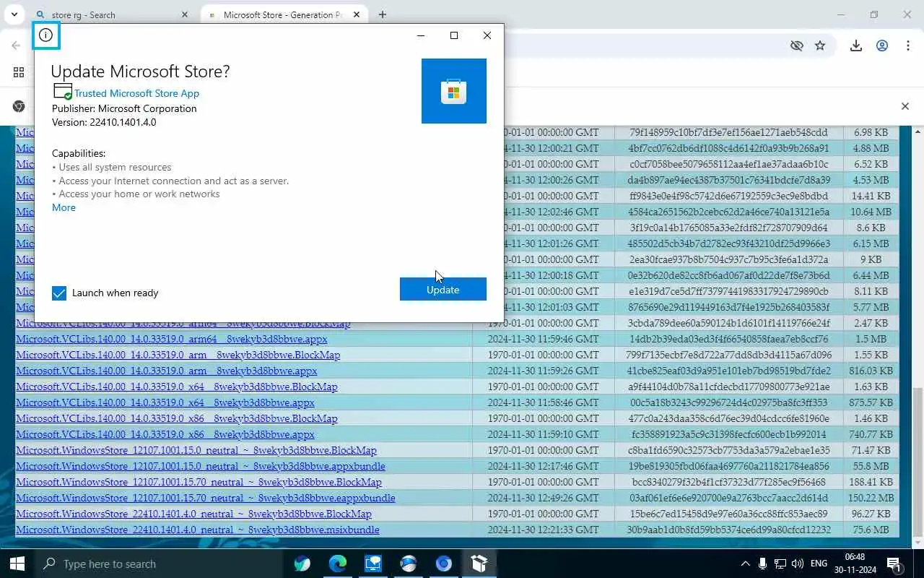Viewport: 924px width, 578px height.
Task: Click the microphone tray icon
Action: click(763, 564)
